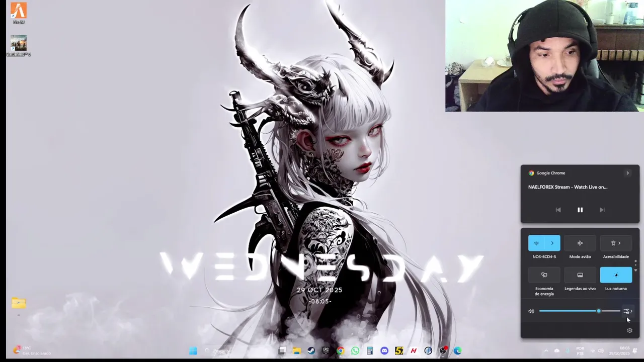The width and height of the screenshot is (644, 362).
Task: Click the NAELFOREX Stream media title
Action: click(x=568, y=187)
